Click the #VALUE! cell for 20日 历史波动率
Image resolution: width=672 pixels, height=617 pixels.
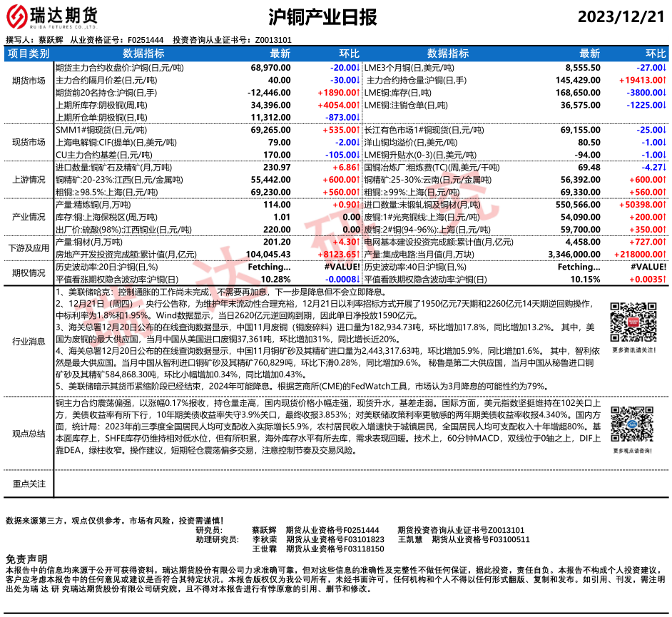point(340,266)
